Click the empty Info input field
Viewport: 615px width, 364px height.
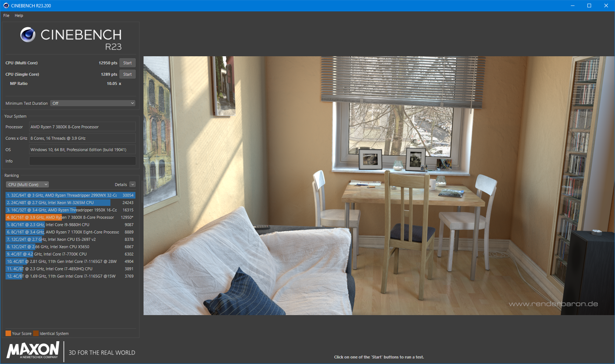[82, 161]
